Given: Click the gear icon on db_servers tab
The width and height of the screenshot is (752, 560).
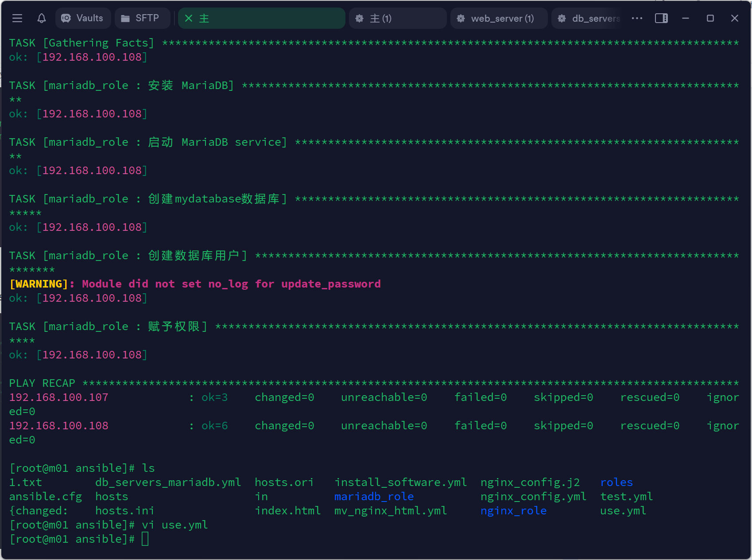Looking at the screenshot, I should pyautogui.click(x=562, y=18).
